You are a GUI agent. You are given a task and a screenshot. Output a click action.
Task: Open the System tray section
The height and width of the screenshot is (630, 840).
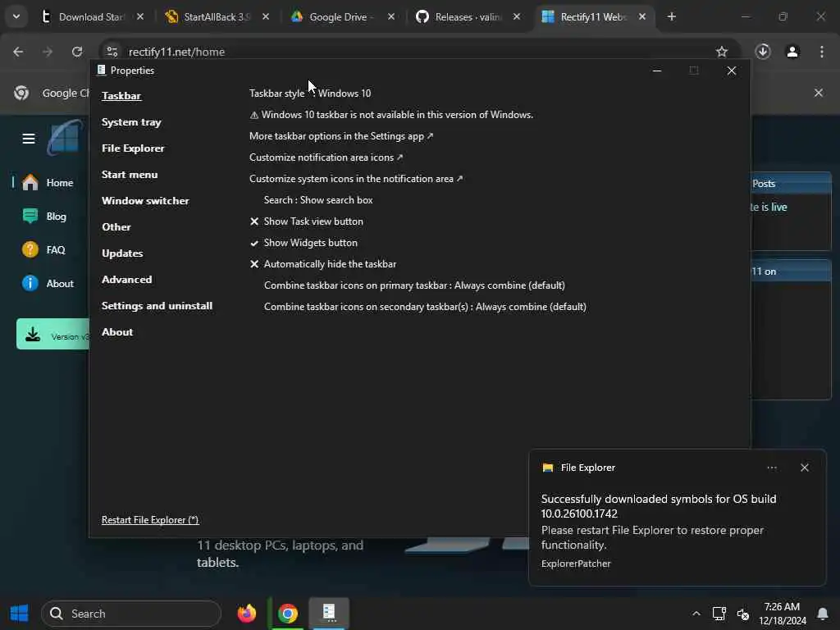131,122
